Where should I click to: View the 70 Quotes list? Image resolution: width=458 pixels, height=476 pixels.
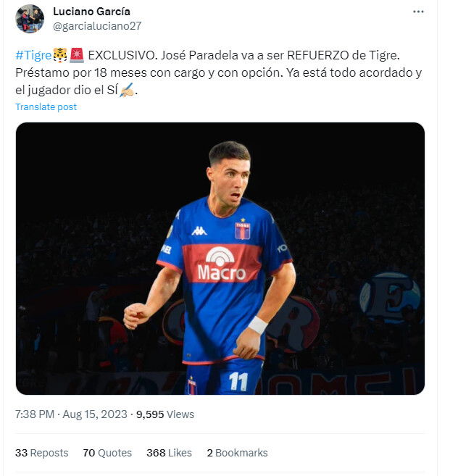pyautogui.click(x=107, y=453)
